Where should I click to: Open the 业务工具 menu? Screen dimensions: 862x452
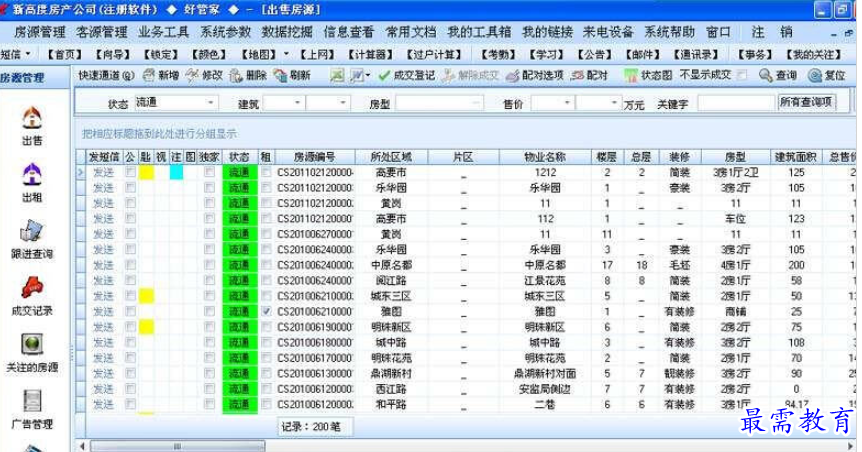tap(164, 32)
